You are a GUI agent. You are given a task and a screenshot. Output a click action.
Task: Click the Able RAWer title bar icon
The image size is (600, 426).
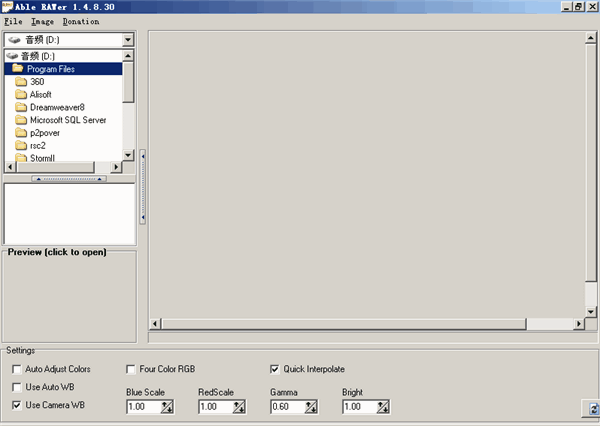(x=7, y=7)
